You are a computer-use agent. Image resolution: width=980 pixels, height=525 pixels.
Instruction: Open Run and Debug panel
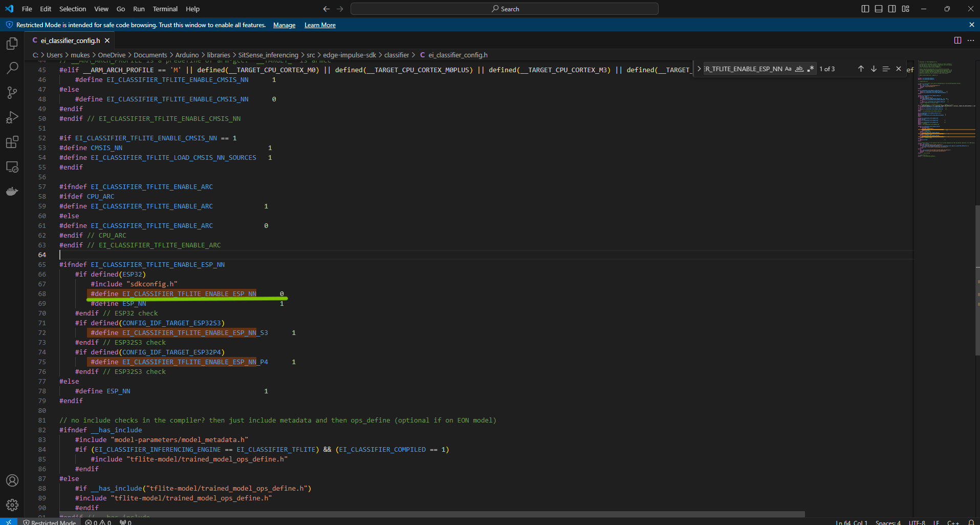(12, 117)
